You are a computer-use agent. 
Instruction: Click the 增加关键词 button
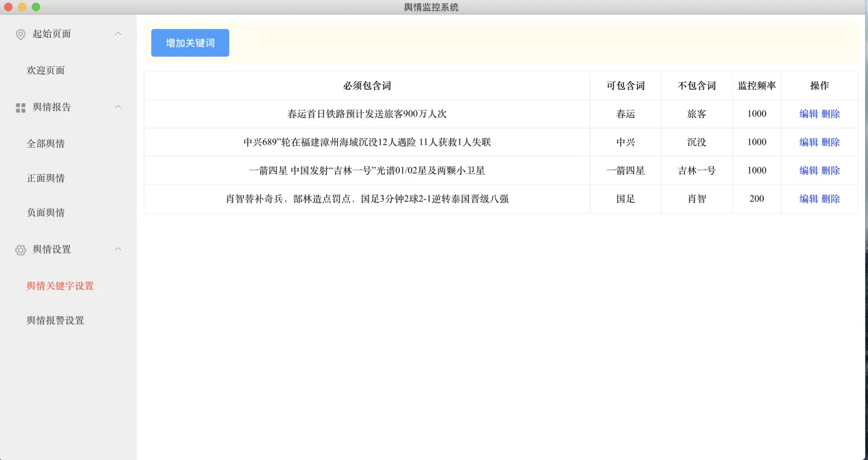tap(190, 43)
